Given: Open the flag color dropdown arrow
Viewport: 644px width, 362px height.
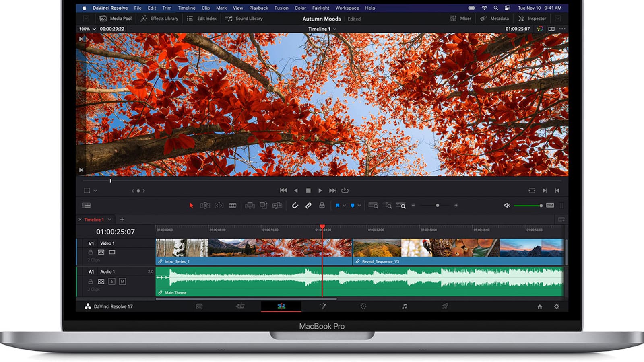Looking at the screenshot, I should pyautogui.click(x=344, y=206).
